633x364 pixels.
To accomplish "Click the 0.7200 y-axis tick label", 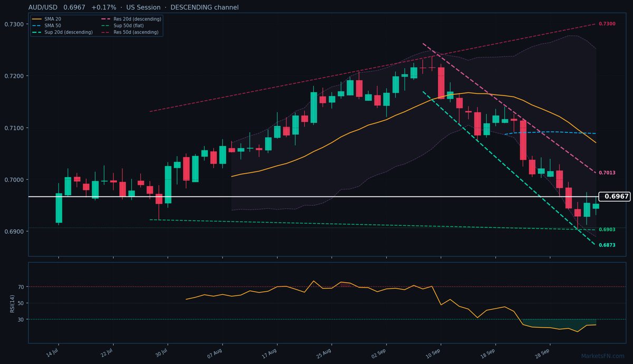I will pos(14,76).
